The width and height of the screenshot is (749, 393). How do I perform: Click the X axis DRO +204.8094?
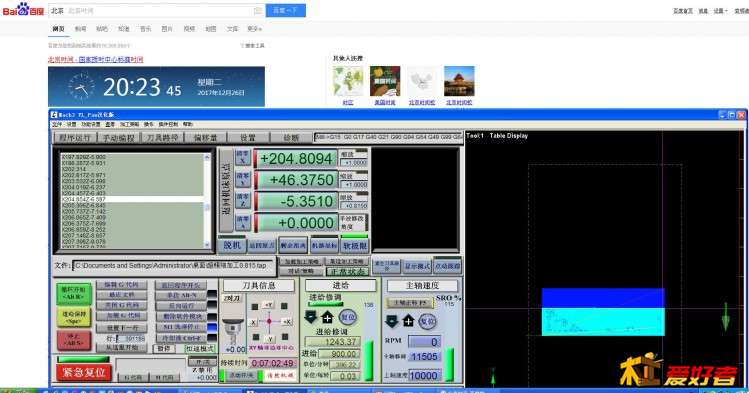pyautogui.click(x=296, y=159)
